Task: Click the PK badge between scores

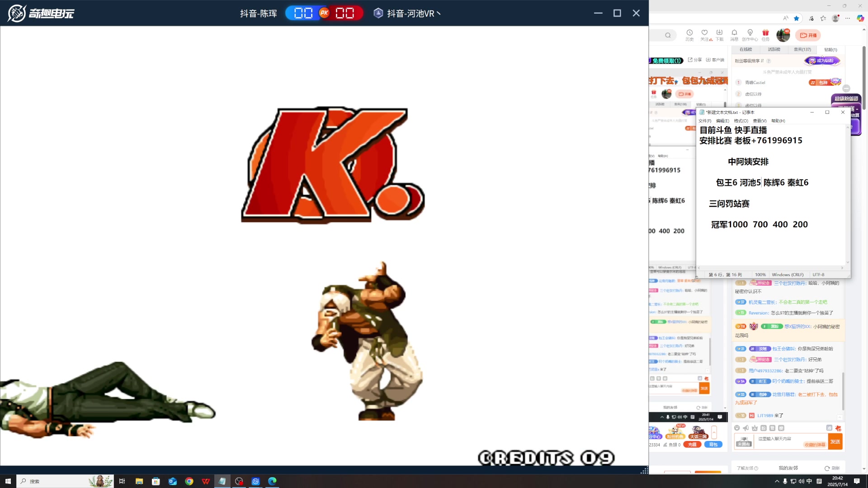Action: [324, 13]
